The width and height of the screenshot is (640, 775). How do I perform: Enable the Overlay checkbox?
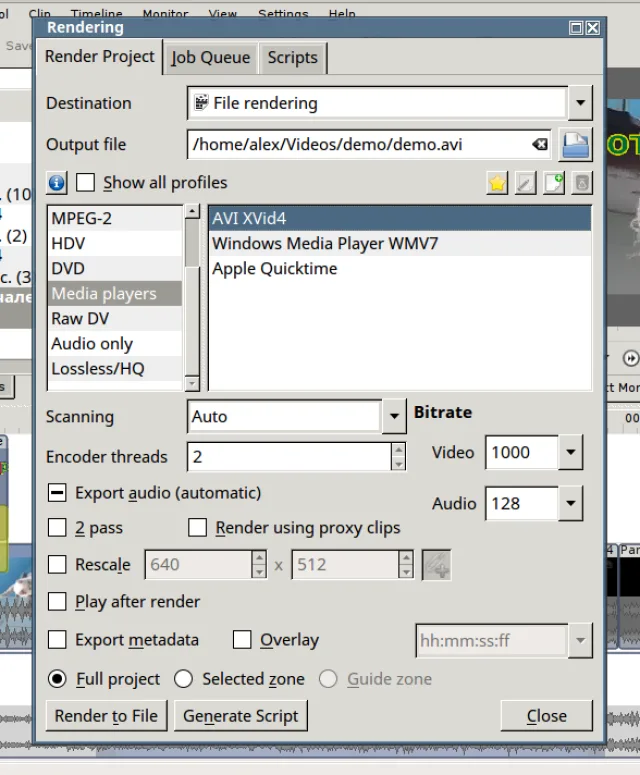(x=242, y=639)
